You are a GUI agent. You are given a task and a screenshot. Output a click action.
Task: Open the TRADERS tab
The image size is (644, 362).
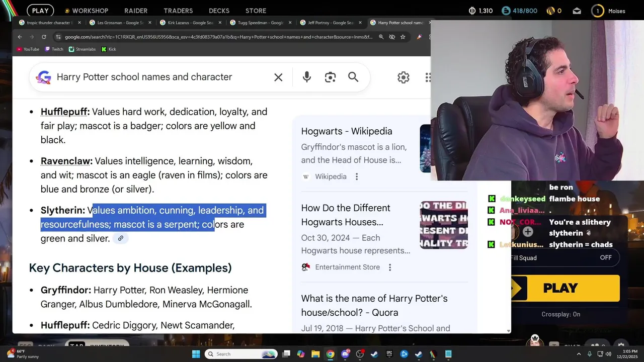178,11
